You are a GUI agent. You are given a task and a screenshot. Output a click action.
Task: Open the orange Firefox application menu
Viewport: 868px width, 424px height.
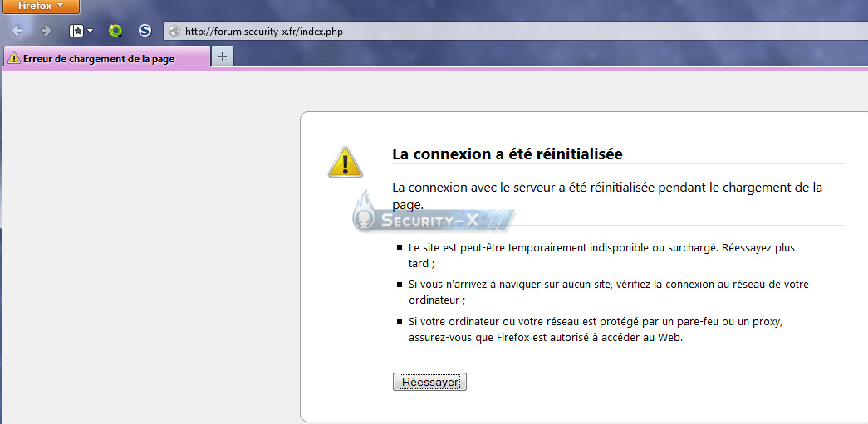coord(41,6)
